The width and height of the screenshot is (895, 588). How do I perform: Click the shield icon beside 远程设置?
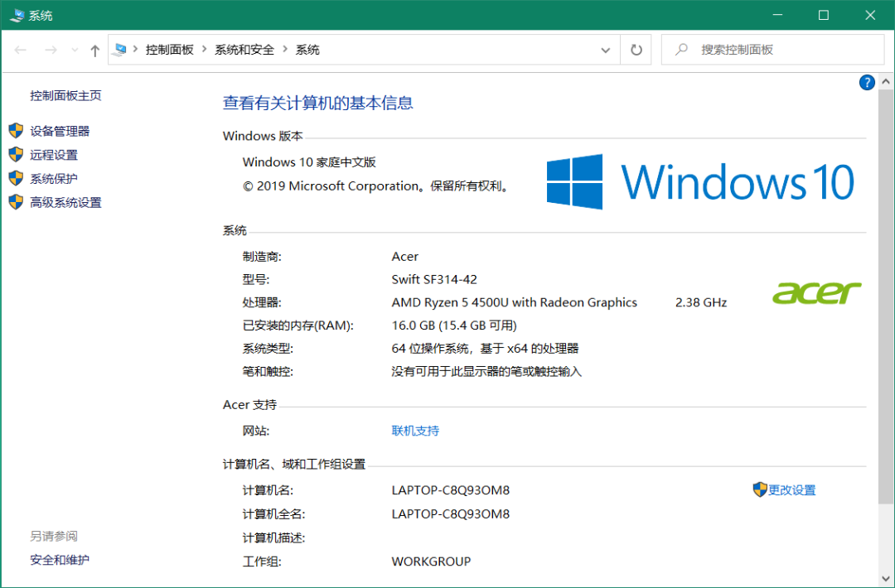(x=16, y=155)
